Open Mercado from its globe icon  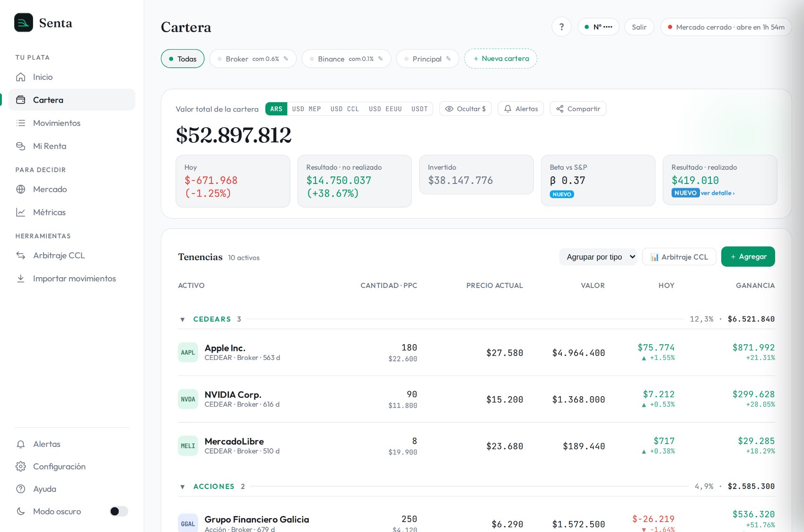coord(21,189)
